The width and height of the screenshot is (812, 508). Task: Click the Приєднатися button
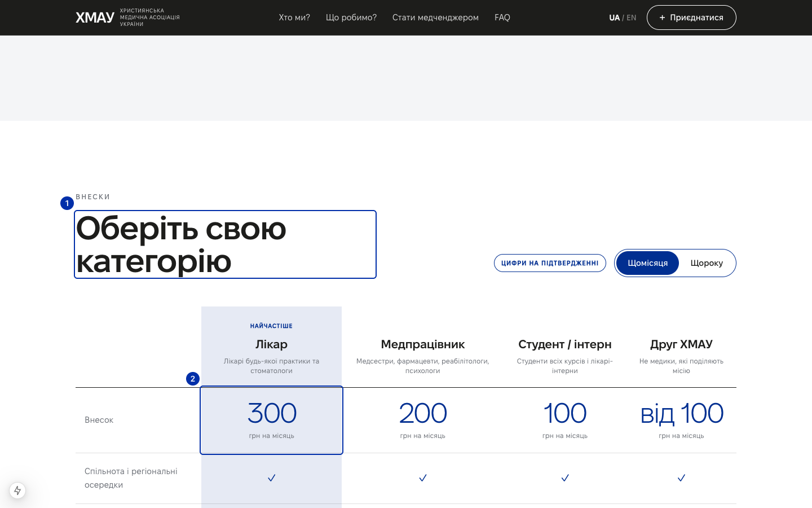[691, 17]
